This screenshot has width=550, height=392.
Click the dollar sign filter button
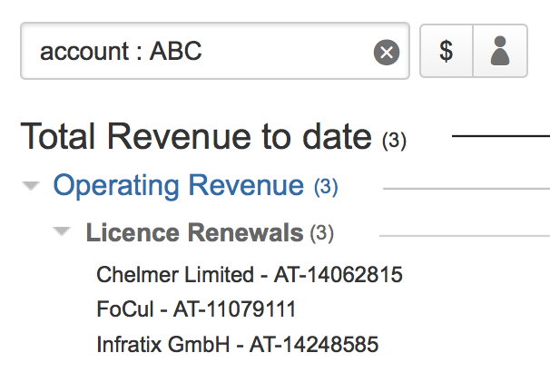click(x=446, y=52)
